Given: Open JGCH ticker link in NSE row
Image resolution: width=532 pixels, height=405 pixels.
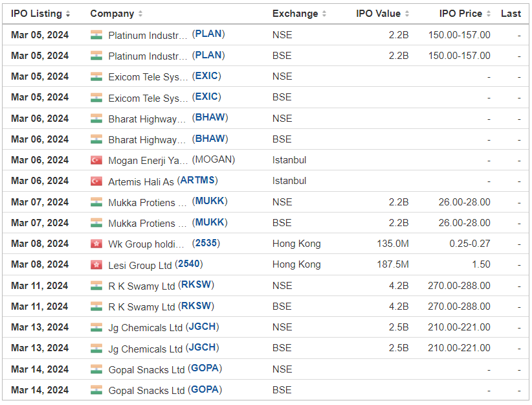Looking at the screenshot, I should pos(202,327).
